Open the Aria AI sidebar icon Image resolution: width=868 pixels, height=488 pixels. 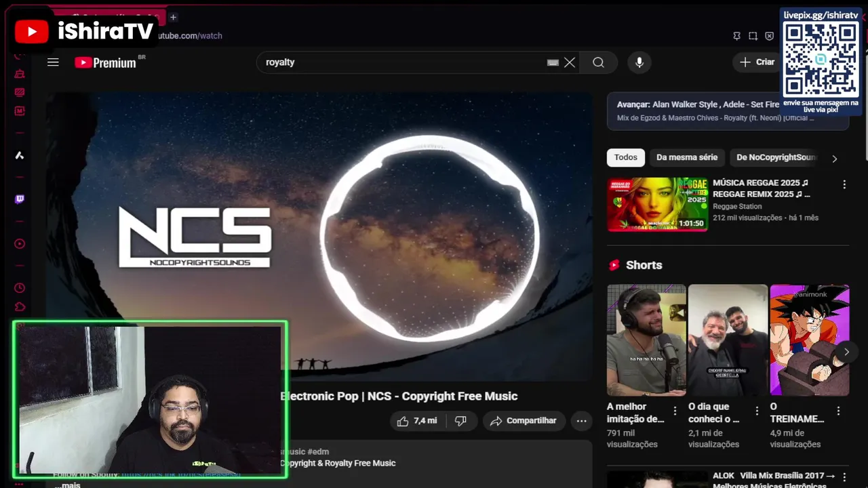[x=20, y=155]
